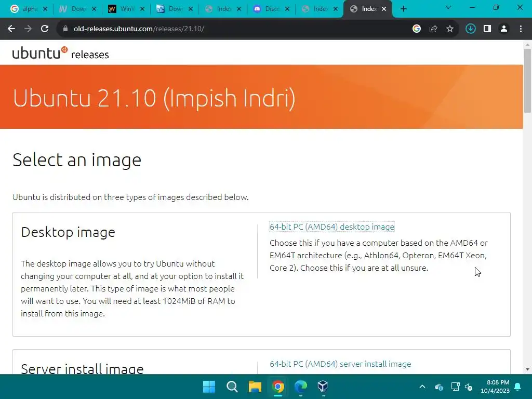Click the page vertical scrollbar thumb

coord(527,81)
